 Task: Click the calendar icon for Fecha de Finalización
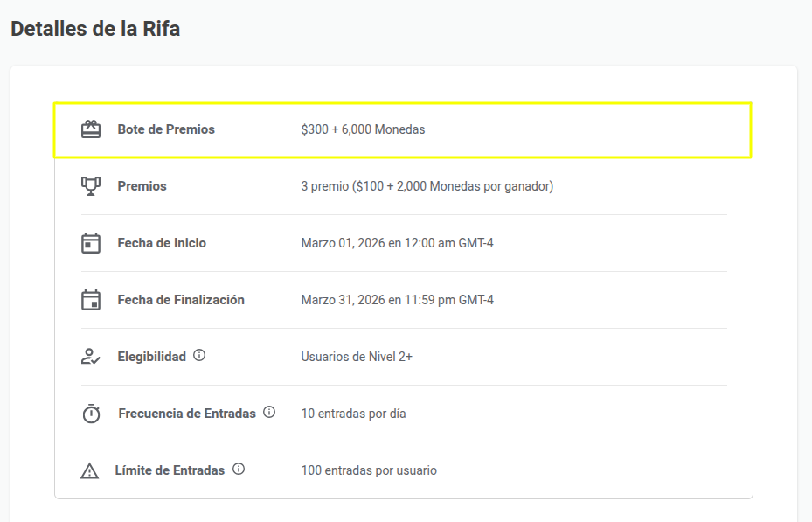tap(90, 299)
